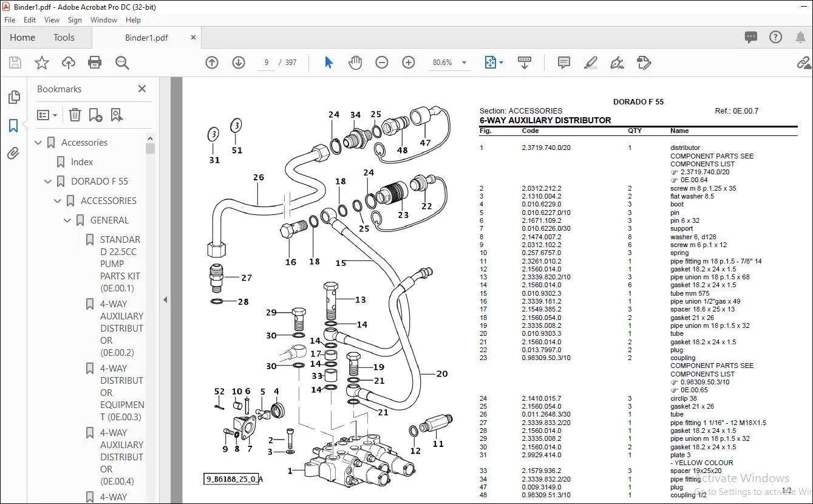
Task: Open the Sign menu
Action: [x=75, y=20]
